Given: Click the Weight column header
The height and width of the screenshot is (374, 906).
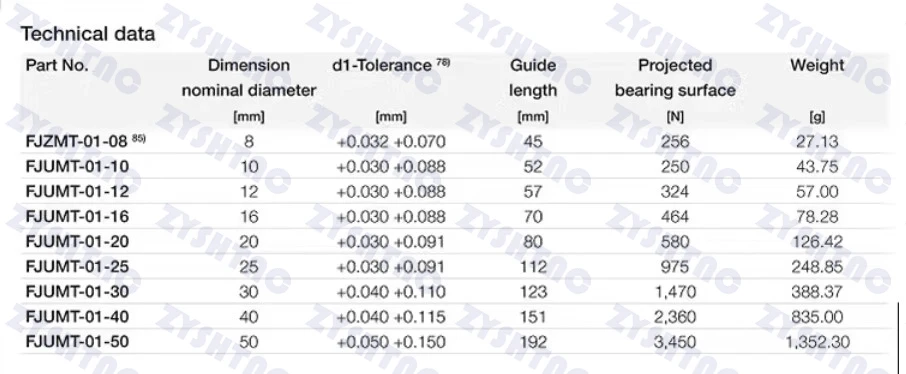Looking at the screenshot, I should 817,65.
